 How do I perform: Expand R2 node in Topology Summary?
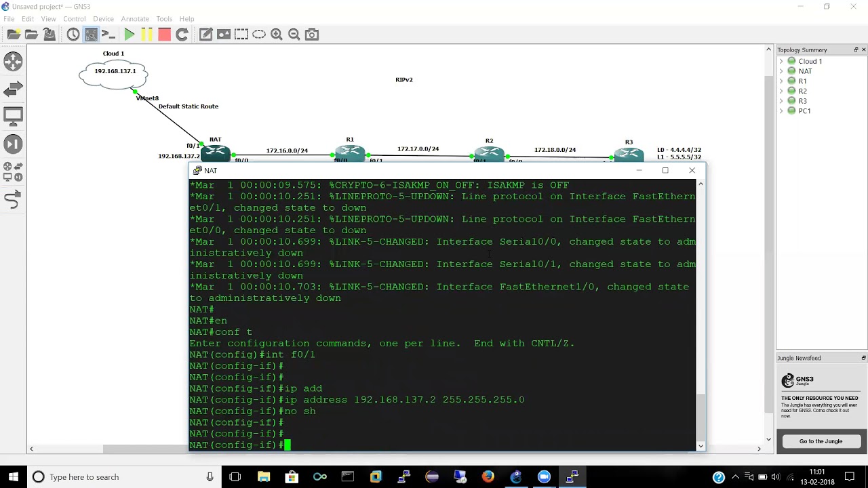tap(781, 91)
